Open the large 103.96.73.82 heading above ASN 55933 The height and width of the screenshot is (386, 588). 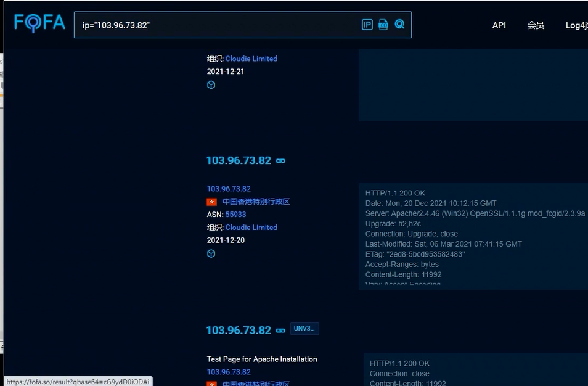(239, 160)
